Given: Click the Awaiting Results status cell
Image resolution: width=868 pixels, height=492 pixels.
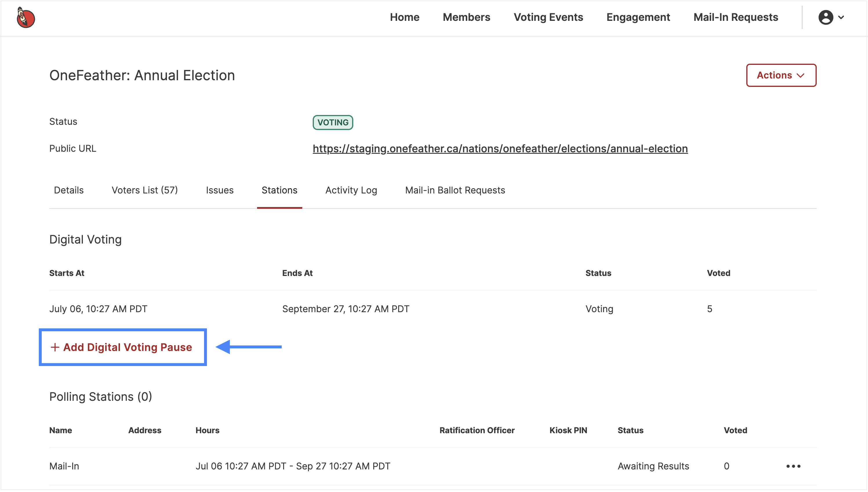Looking at the screenshot, I should coord(653,466).
